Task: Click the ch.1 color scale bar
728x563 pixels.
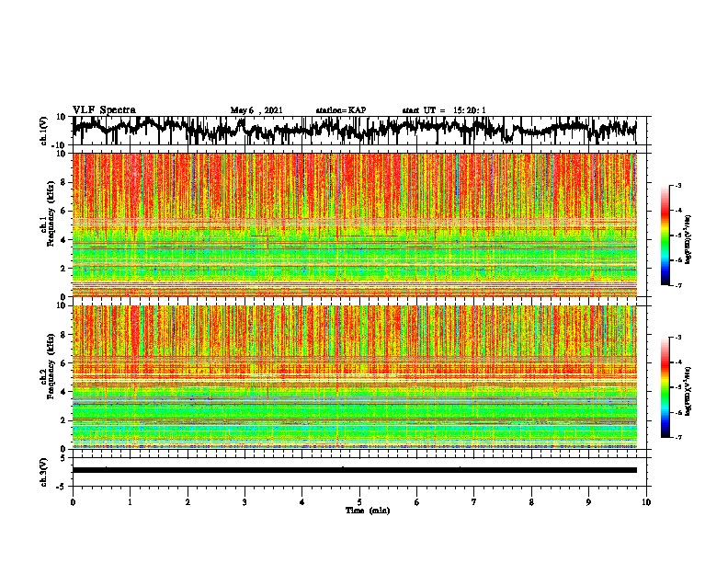Action: [x=665, y=236]
